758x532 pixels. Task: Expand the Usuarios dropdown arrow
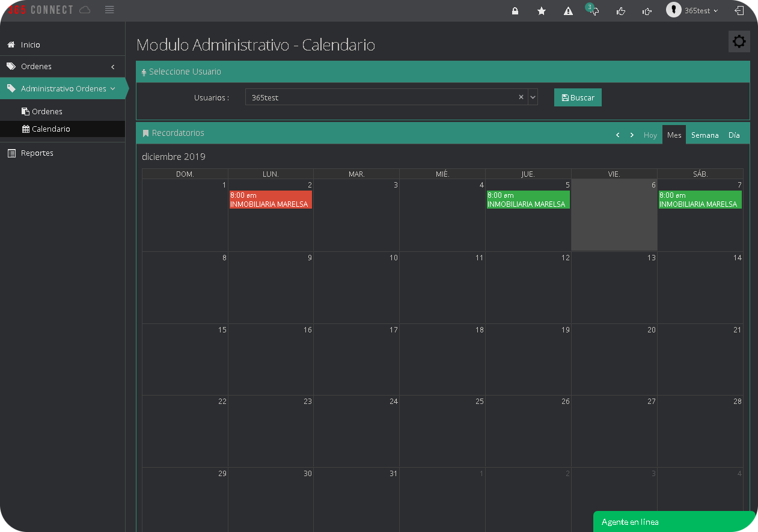pyautogui.click(x=533, y=97)
